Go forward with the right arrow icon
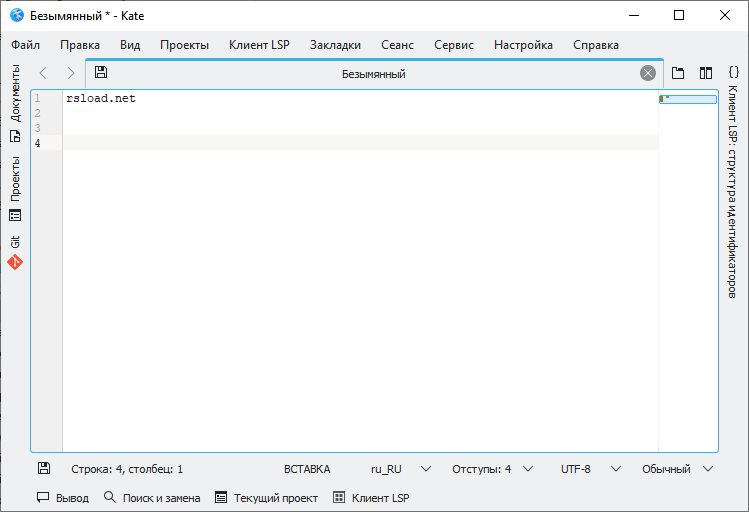 [x=71, y=73]
